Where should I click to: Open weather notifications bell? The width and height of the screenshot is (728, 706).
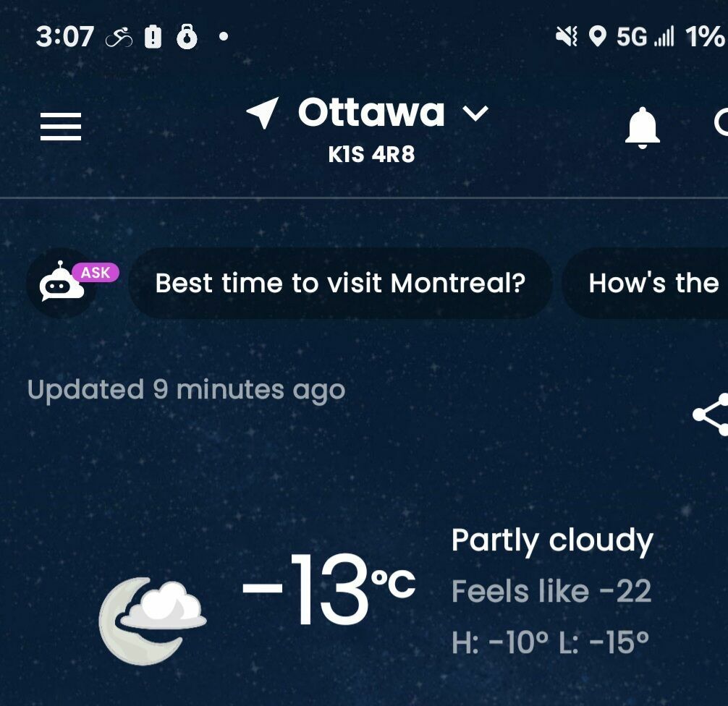pos(642,129)
